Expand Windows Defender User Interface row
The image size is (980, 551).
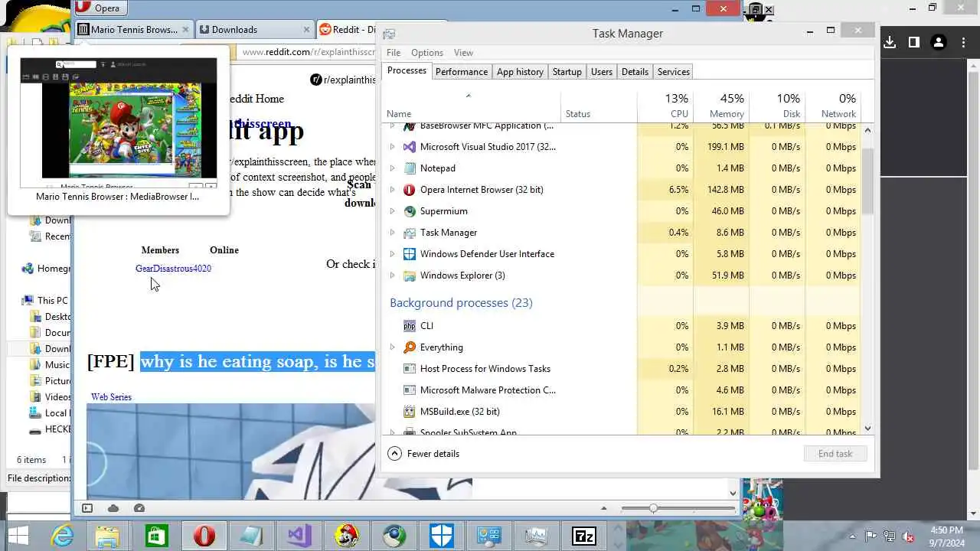coord(393,254)
